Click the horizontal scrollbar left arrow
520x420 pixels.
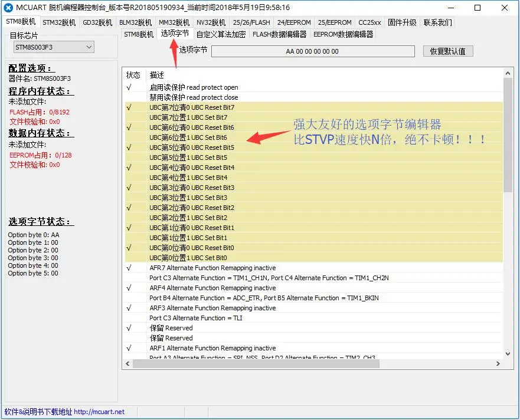pyautogui.click(x=127, y=364)
